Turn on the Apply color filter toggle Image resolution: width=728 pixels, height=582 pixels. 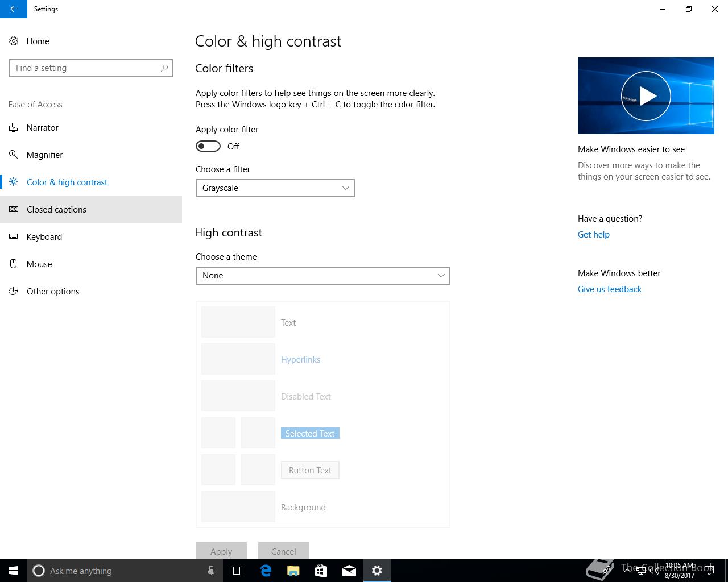208,147
